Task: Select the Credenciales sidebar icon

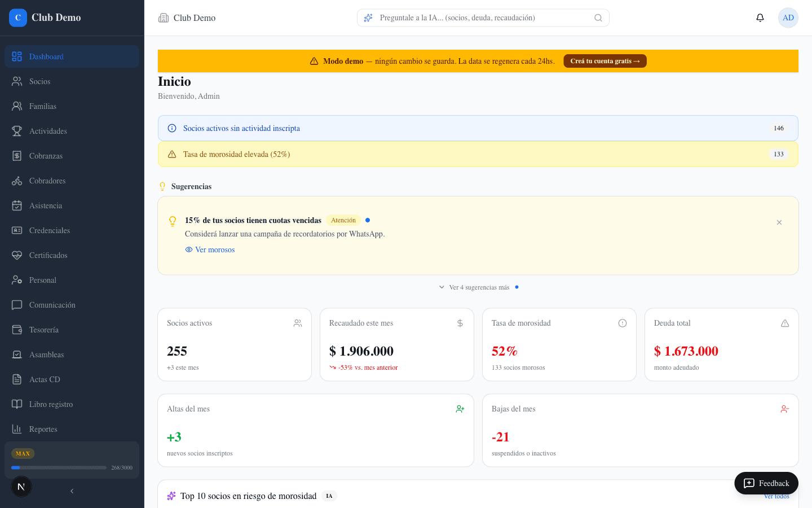Action: pyautogui.click(x=17, y=230)
